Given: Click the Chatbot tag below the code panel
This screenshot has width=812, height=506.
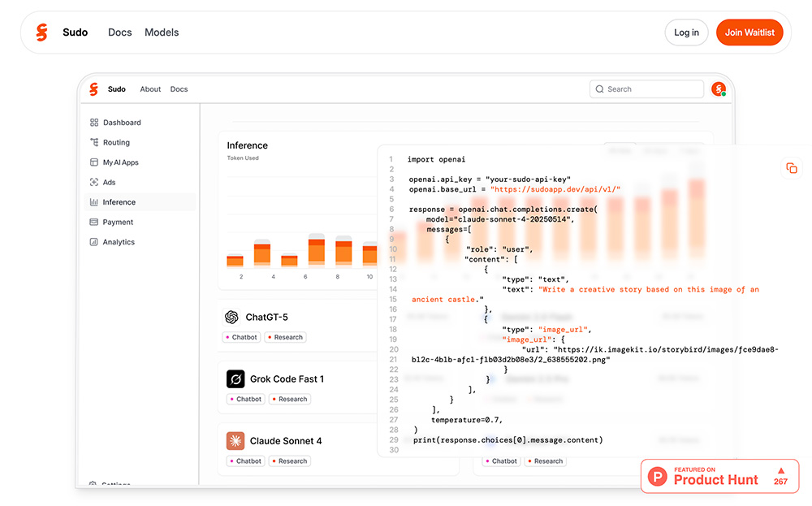Looking at the screenshot, I should (x=501, y=461).
